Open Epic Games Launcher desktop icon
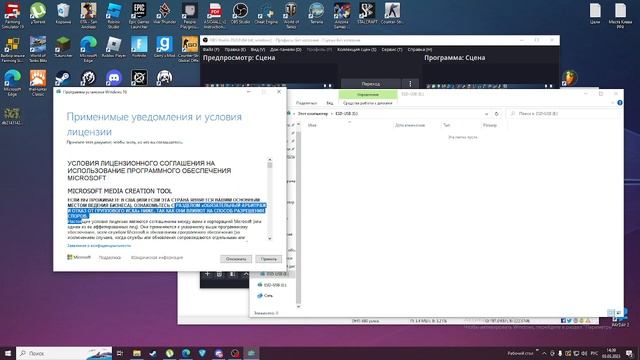This screenshot has width=640, height=360. pyautogui.click(x=139, y=16)
